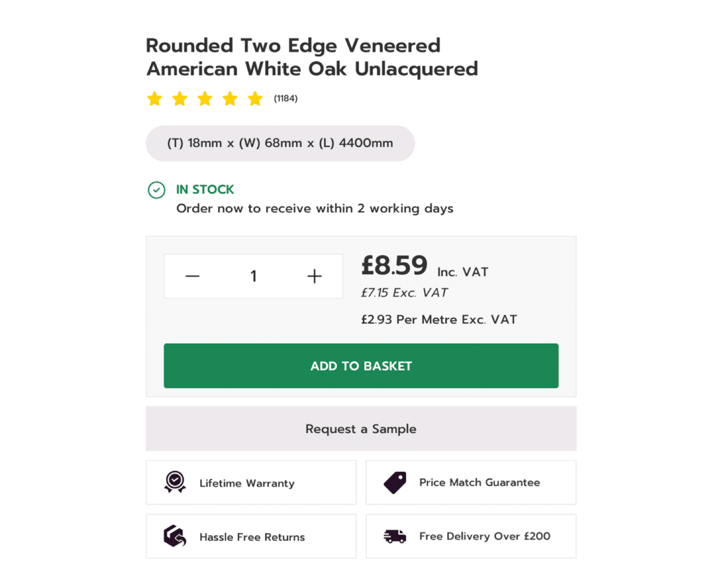Image resolution: width=716 pixels, height=588 pixels.
Task: Click the Price Match Guarantee text
Action: click(x=479, y=483)
